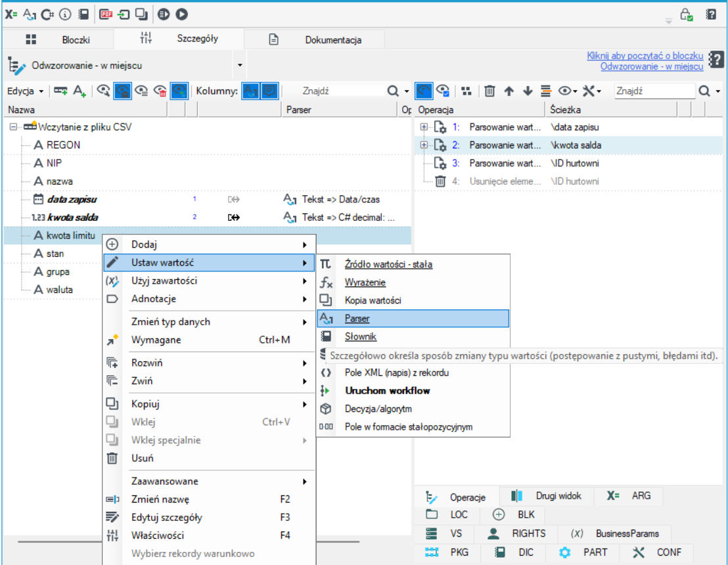Select the waluta field in the tree
Image resolution: width=728 pixels, height=565 pixels.
(59, 290)
